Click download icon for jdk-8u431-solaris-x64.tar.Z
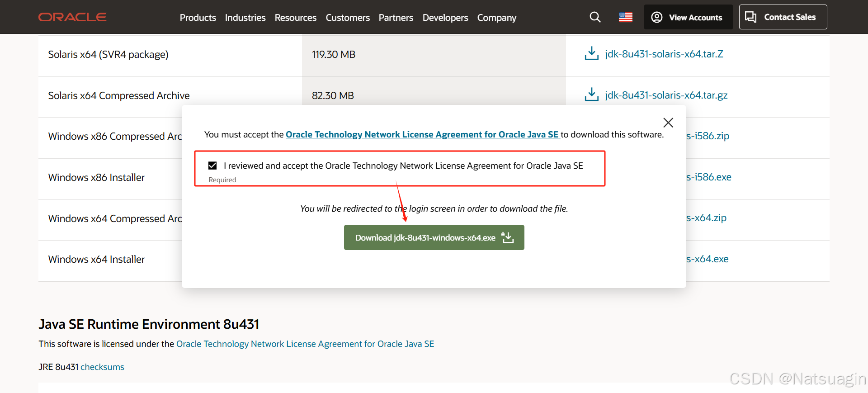Image resolution: width=868 pixels, height=393 pixels. 591,53
